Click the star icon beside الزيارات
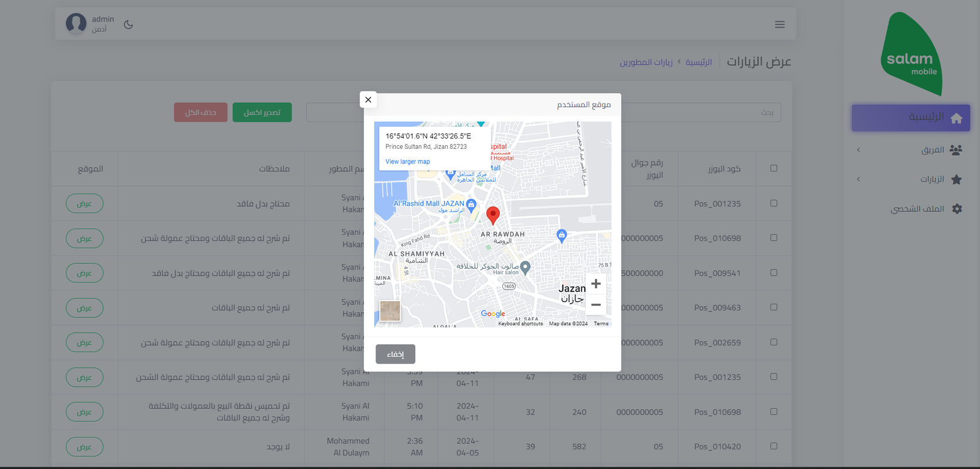 tap(957, 179)
